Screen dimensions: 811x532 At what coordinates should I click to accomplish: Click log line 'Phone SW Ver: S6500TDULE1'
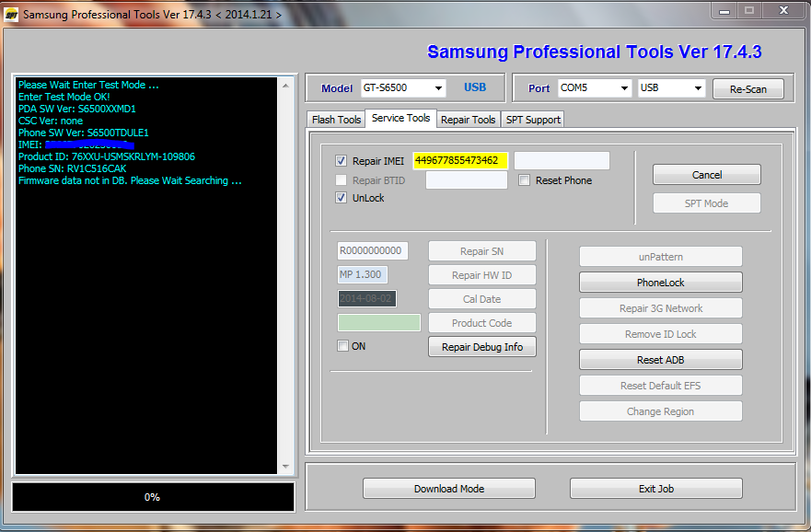[x=83, y=133]
